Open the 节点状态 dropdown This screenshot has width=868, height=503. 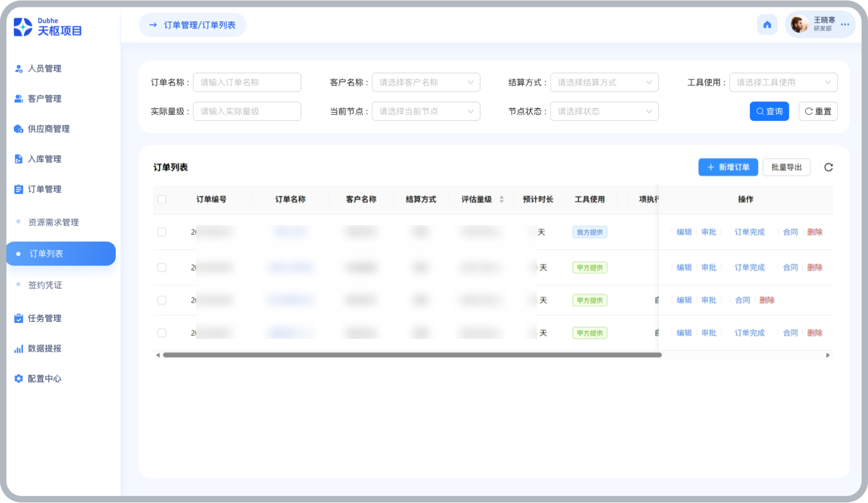pos(604,112)
